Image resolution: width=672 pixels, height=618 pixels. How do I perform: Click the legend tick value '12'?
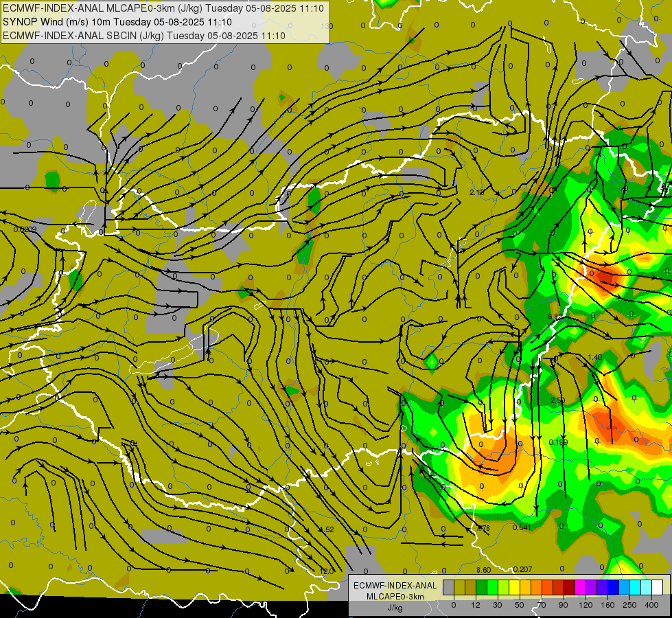click(x=476, y=605)
